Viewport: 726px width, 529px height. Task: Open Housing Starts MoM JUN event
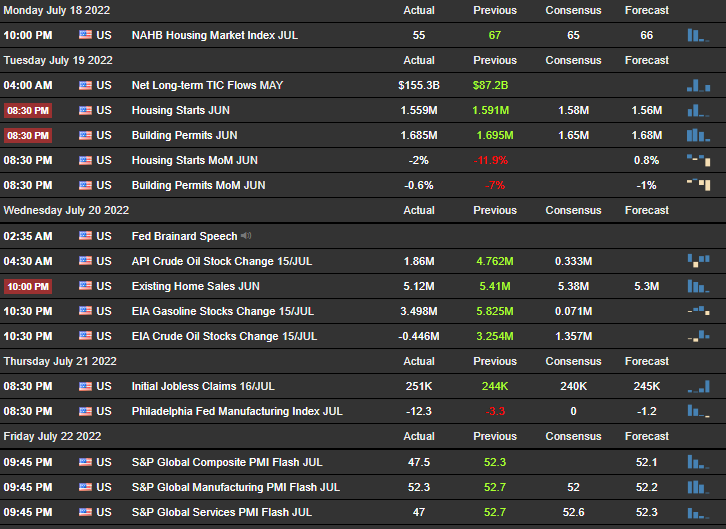pyautogui.click(x=195, y=160)
